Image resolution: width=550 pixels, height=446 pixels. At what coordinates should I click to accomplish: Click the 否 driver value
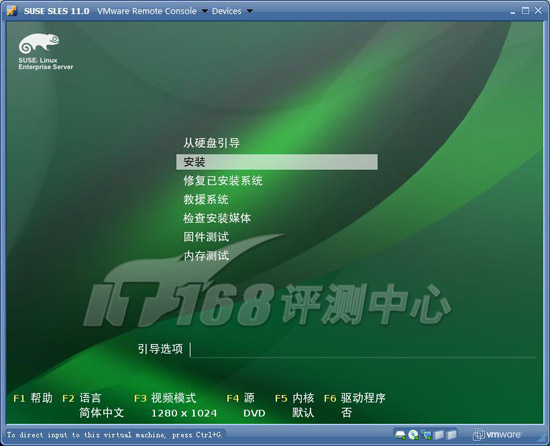[346, 413]
